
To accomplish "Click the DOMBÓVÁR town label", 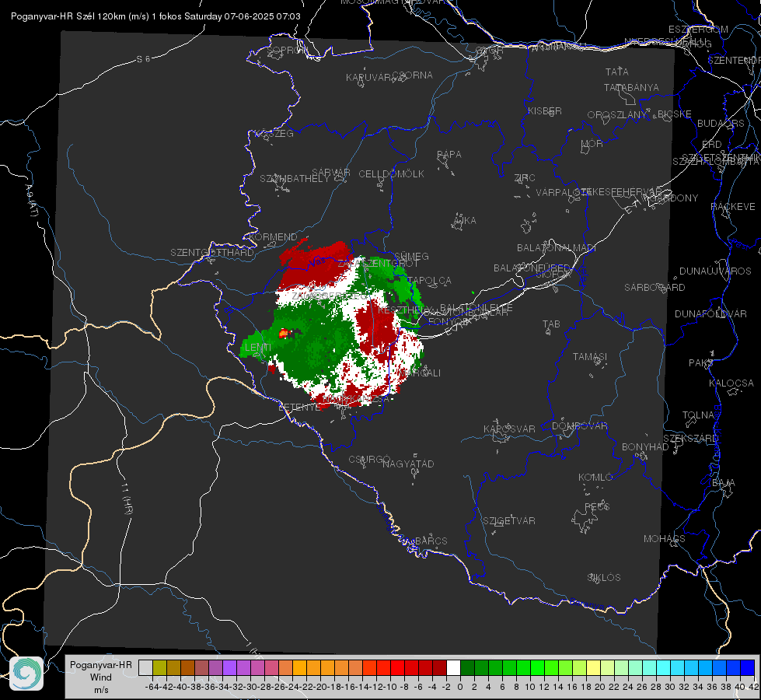I will pyautogui.click(x=579, y=426).
